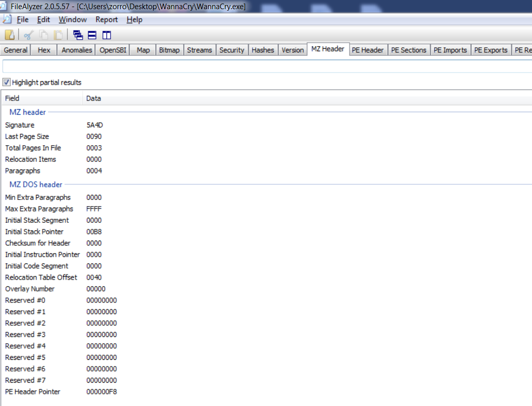Cascade windows using the toolbar icon
Image resolution: width=532 pixels, height=406 pixels.
[78, 35]
